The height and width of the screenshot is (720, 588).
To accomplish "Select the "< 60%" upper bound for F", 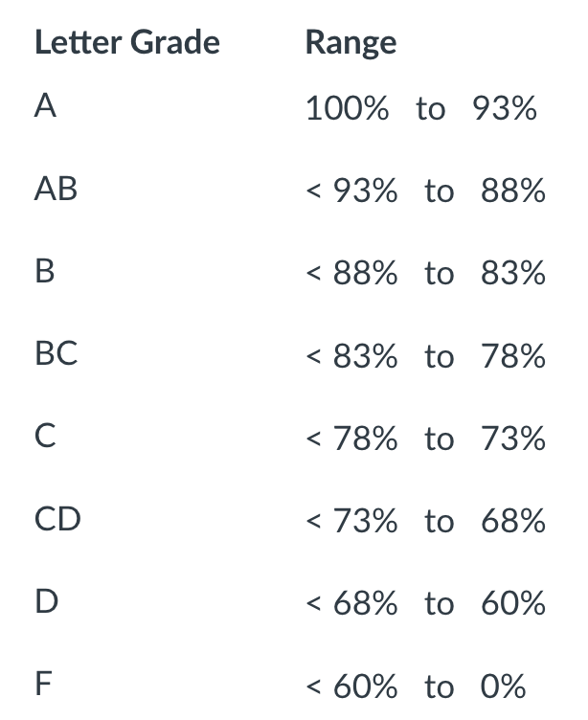I will [351, 686].
